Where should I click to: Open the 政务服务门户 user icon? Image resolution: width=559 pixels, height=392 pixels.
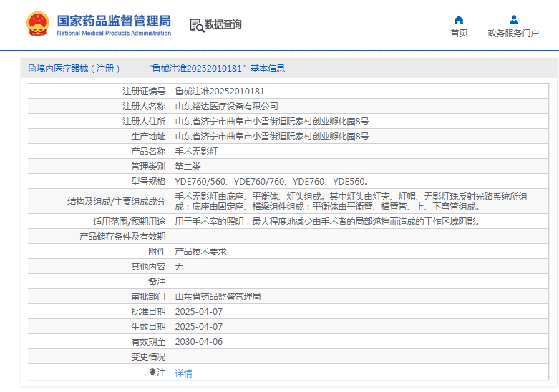(514, 19)
